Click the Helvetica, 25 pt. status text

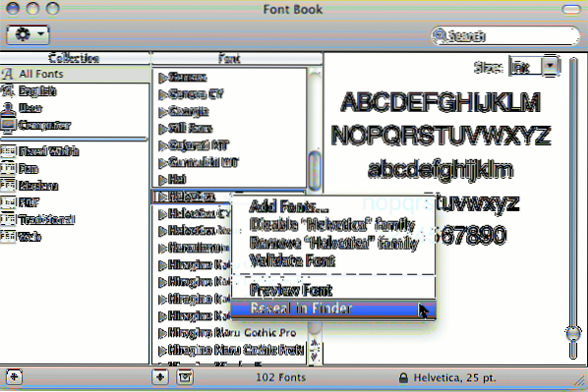tap(454, 378)
